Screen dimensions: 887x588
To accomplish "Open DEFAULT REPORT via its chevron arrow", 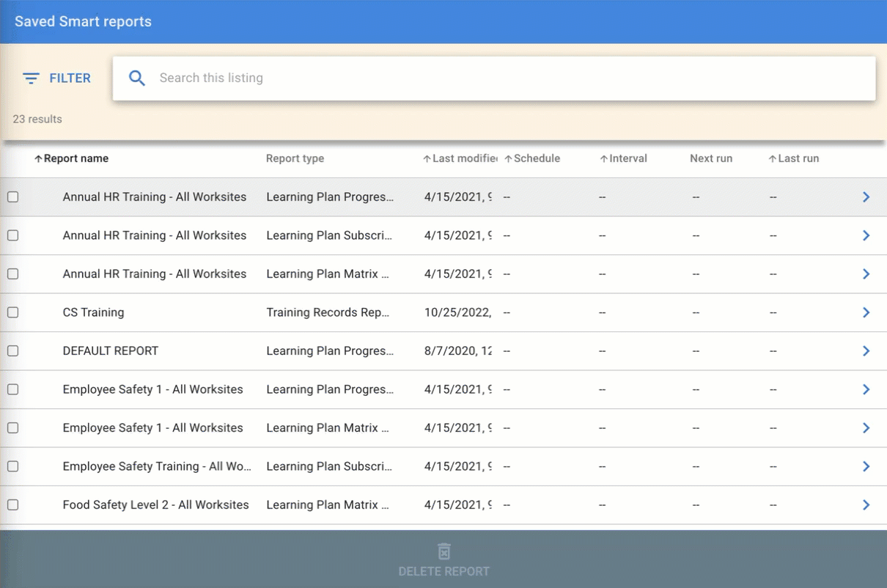I will tap(866, 350).
